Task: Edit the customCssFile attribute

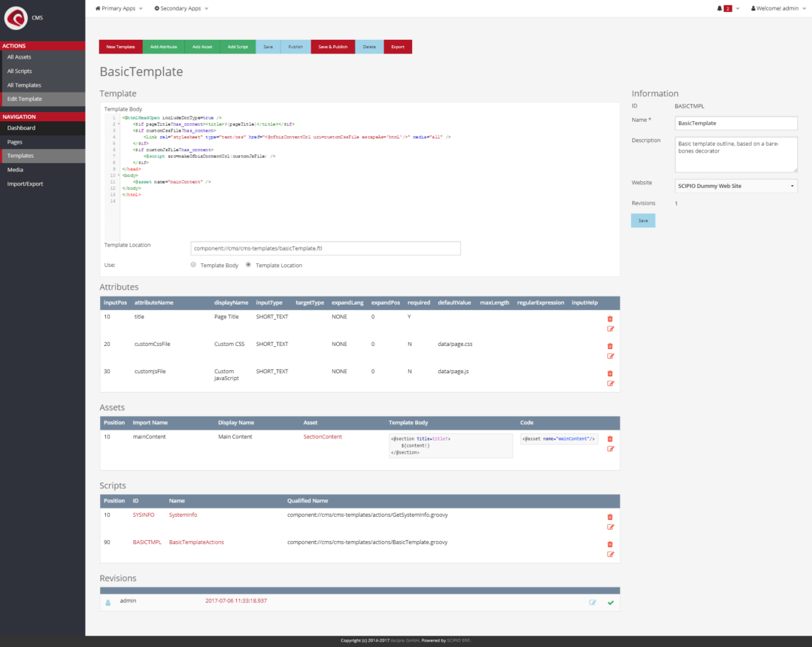Action: [x=610, y=356]
